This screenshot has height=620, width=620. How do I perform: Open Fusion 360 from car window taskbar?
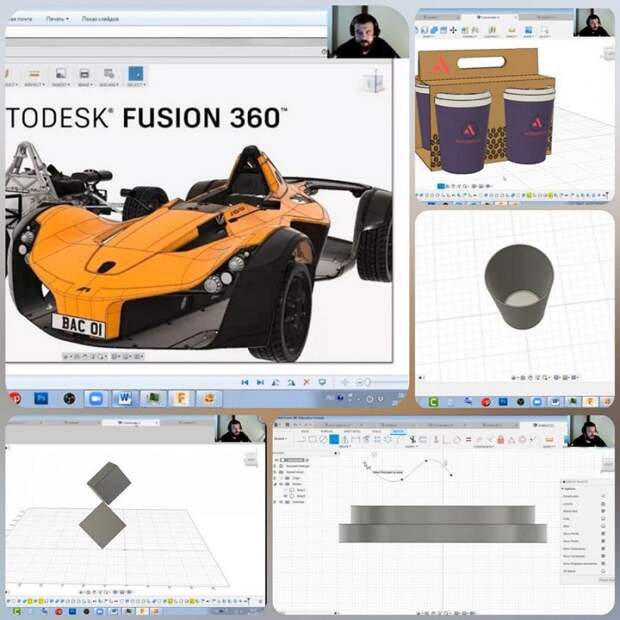pos(181,398)
